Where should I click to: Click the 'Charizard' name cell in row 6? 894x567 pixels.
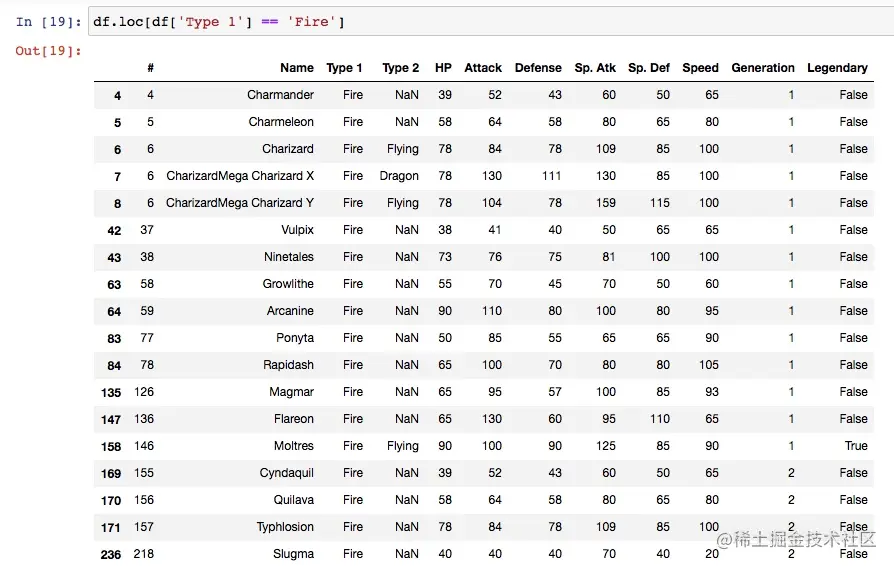(287, 149)
